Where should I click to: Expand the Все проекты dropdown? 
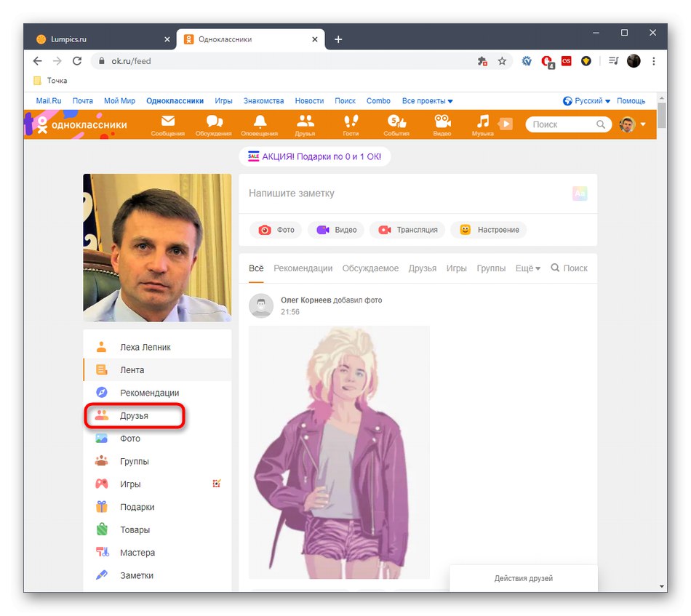pyautogui.click(x=427, y=100)
